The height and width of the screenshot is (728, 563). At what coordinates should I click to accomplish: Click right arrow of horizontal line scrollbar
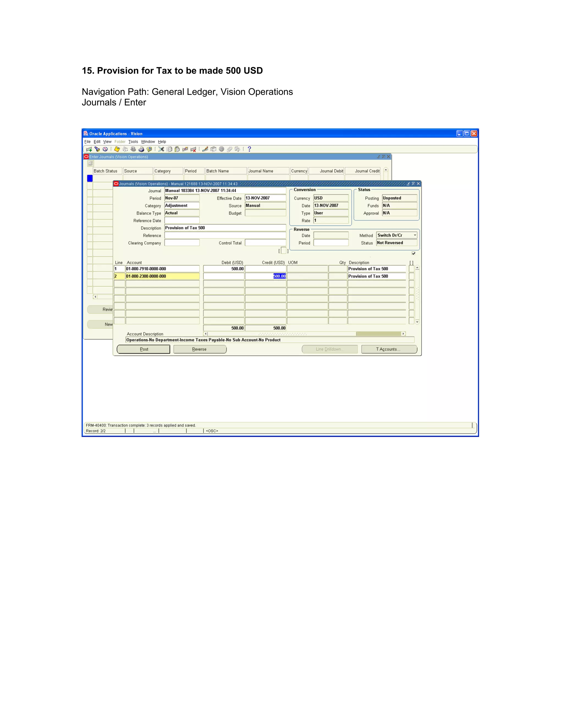[x=403, y=334]
